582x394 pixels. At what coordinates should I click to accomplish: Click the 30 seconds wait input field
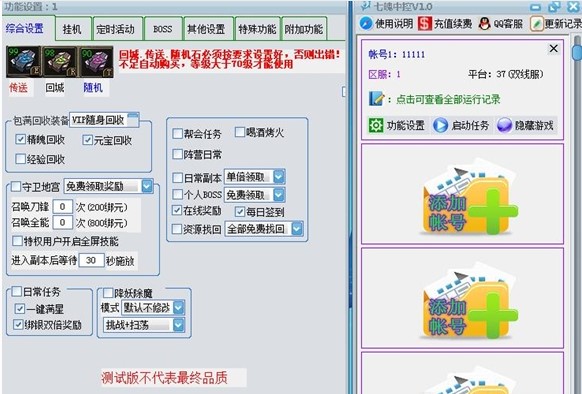(91, 260)
